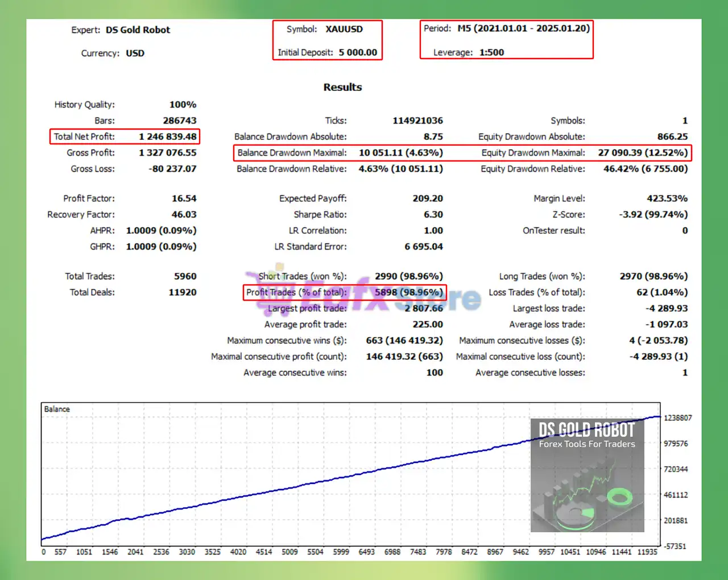
Task: Click the Largest loss trade value -4 289.93
Action: coord(666,308)
